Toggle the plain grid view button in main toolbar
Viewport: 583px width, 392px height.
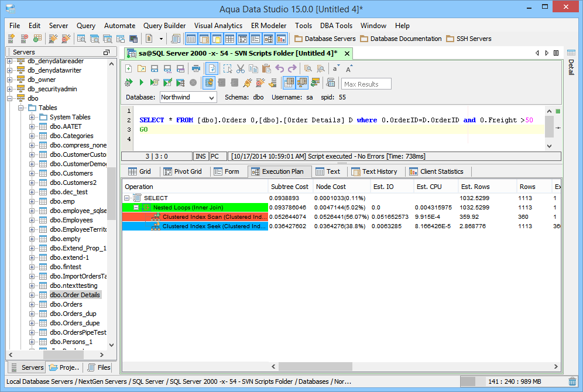[x=229, y=39]
